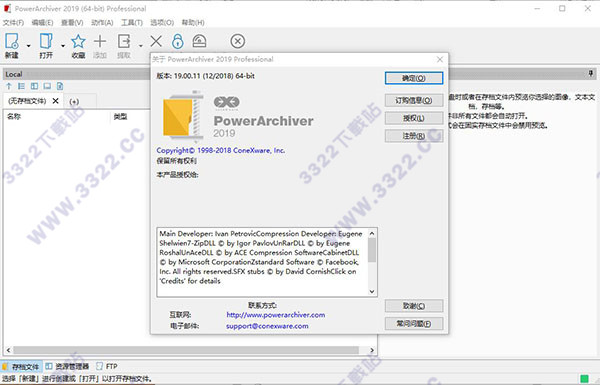Click the pin icon on preview panel header
Viewport: 600px width, 385px height.
coord(591,73)
